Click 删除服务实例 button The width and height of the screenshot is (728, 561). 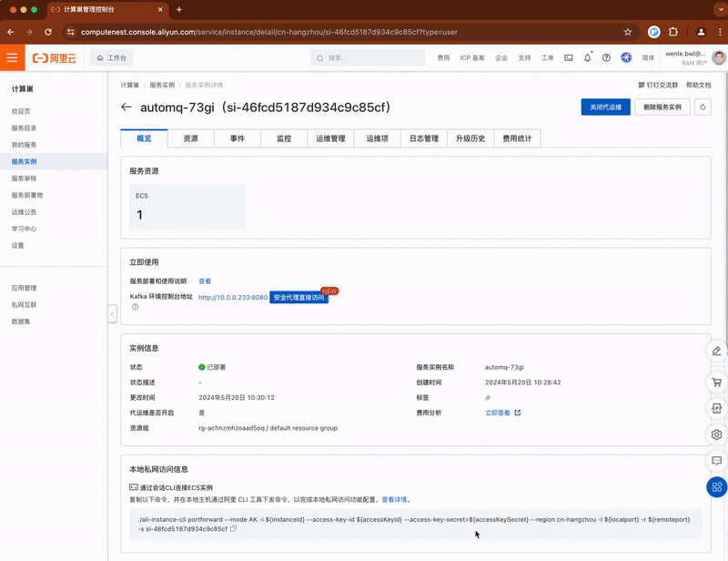[x=662, y=107]
